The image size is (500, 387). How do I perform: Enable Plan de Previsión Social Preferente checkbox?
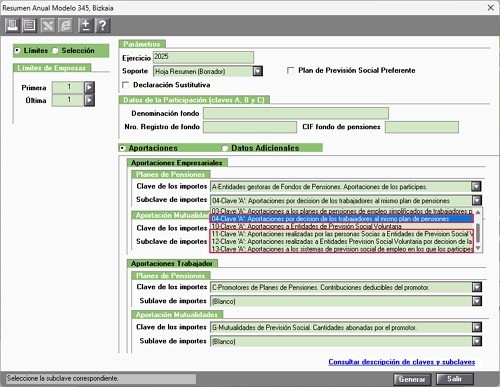[x=291, y=70]
